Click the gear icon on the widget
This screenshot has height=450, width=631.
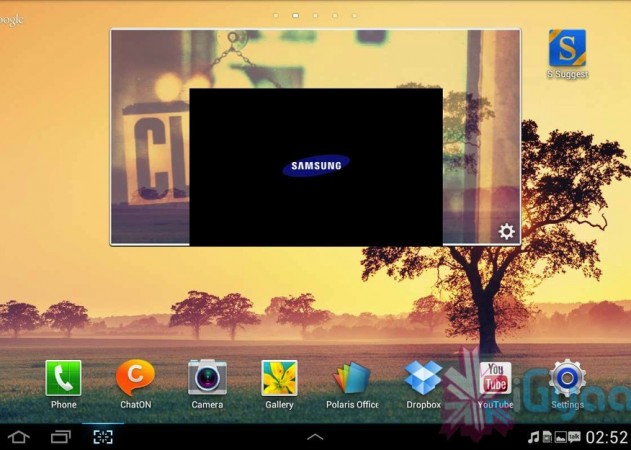507,232
